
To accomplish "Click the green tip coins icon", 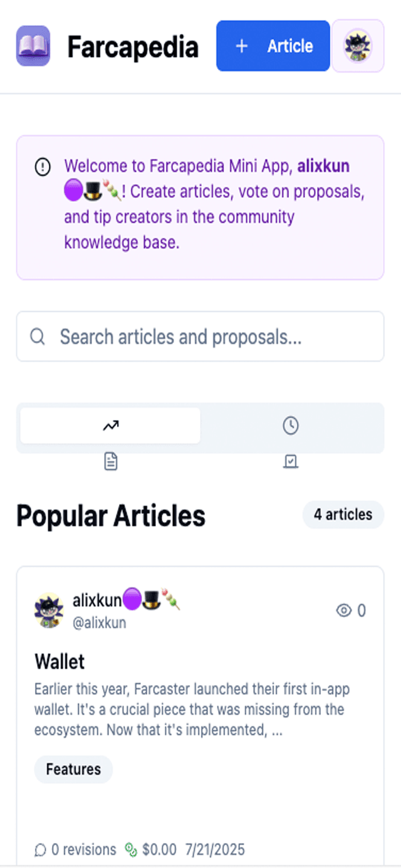I will tap(130, 850).
